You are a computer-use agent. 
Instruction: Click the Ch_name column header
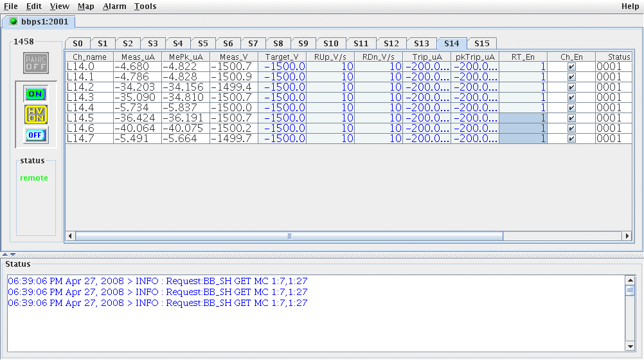coord(89,57)
